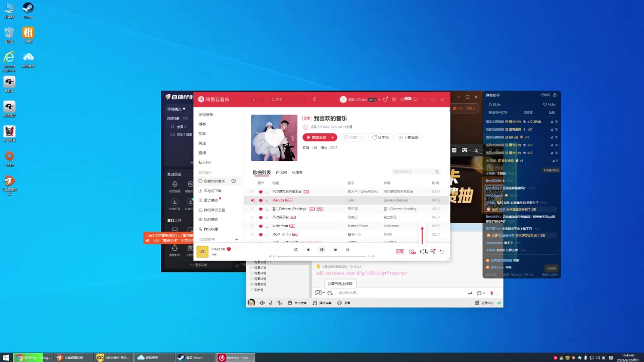This screenshot has height=362, width=644.
Task: Open 发现音乐 in the sidebar
Action: [x=206, y=115]
